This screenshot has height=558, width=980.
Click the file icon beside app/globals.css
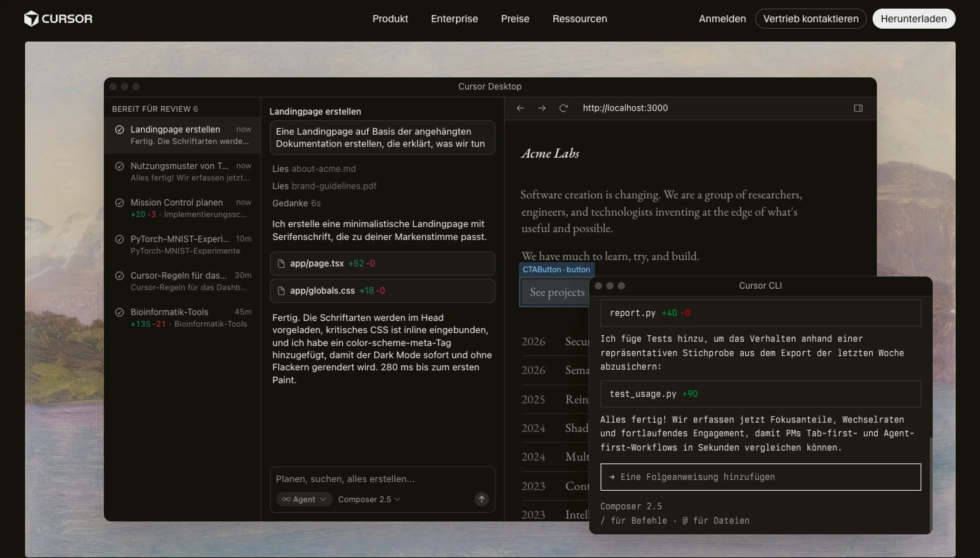281,291
